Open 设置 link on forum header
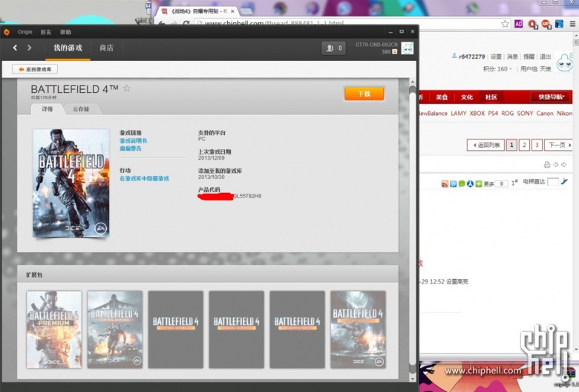579x392 pixels. (496, 56)
